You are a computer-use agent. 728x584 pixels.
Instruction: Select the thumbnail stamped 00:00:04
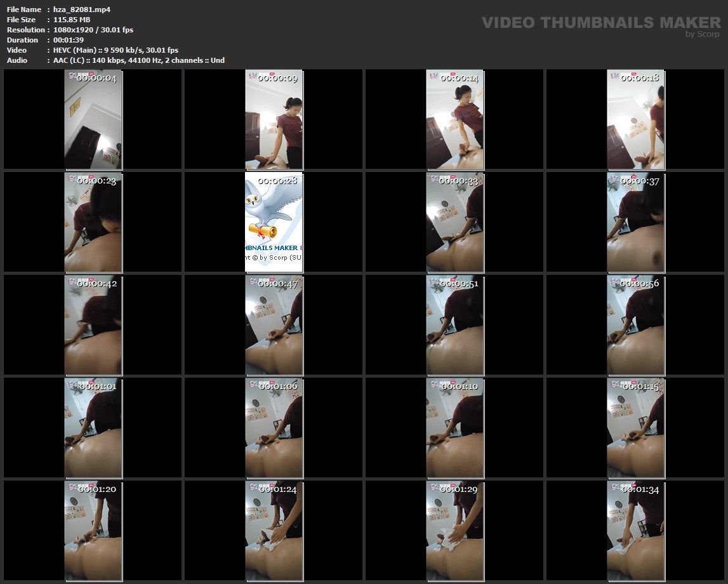93,119
